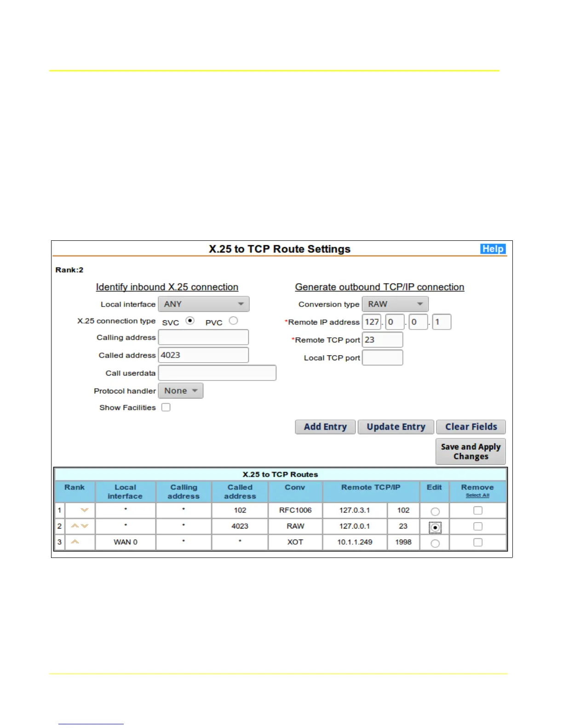Click the 127.0.3.1 remote address cell
The height and width of the screenshot is (728, 563).
click(355, 510)
